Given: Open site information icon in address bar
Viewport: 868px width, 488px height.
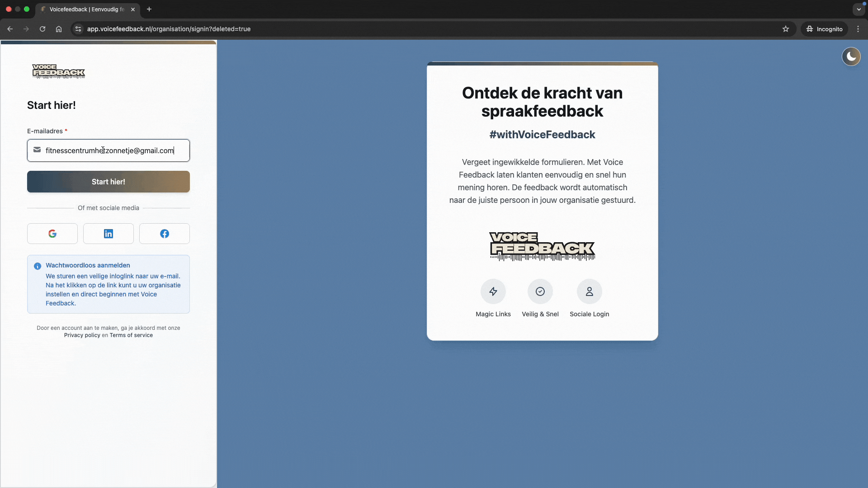Looking at the screenshot, I should tap(78, 29).
